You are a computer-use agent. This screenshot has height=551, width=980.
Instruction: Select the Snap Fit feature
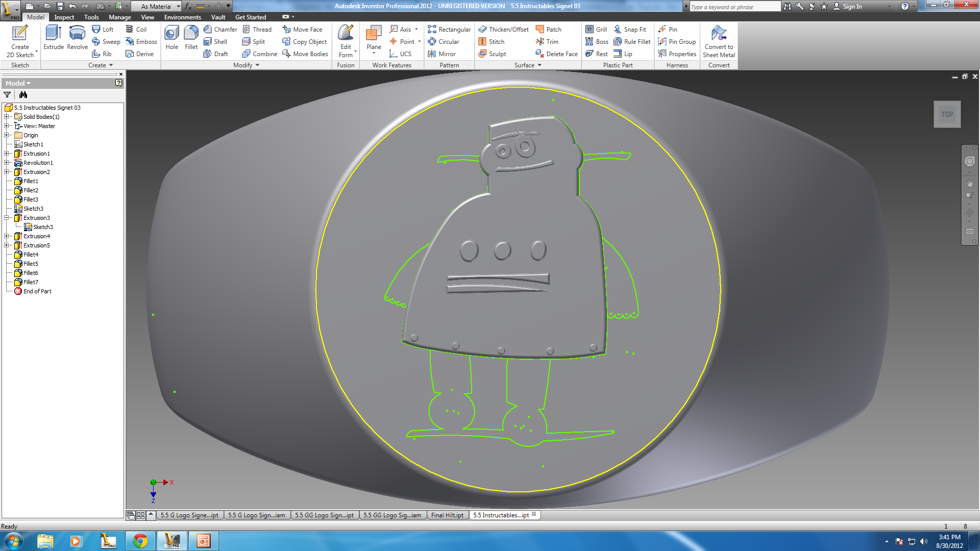coord(630,30)
